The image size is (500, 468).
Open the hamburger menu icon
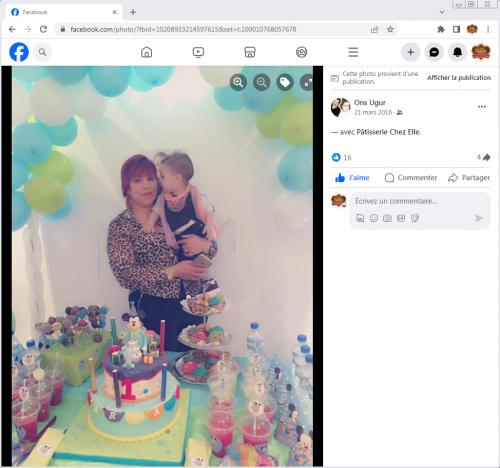point(353,52)
